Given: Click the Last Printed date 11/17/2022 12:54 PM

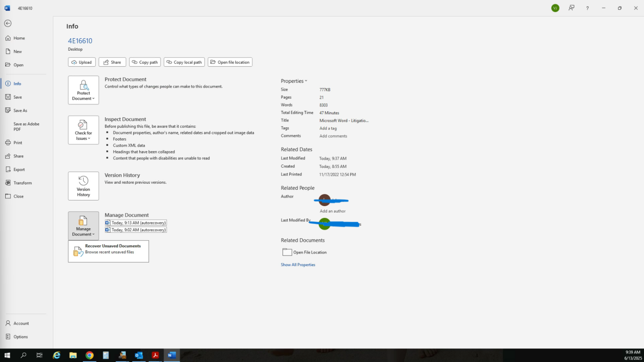Looking at the screenshot, I should (x=338, y=175).
